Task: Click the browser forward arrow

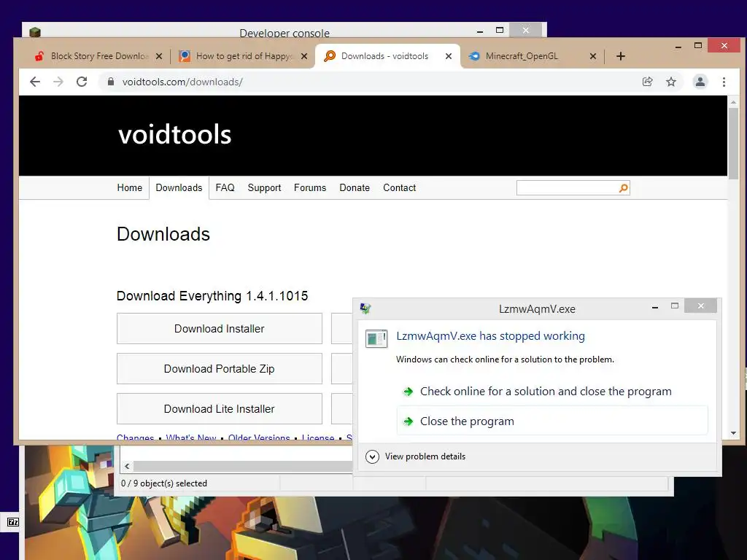Action: pyautogui.click(x=58, y=82)
